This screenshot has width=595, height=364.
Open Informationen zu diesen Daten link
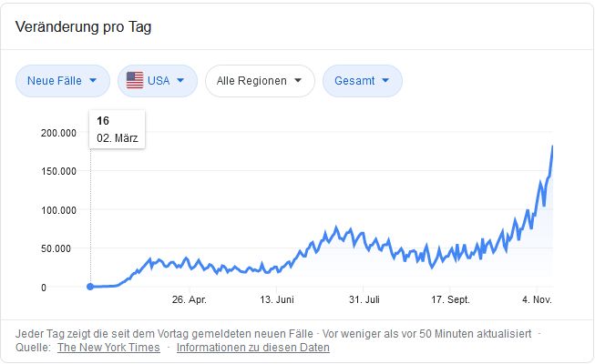[x=253, y=347]
